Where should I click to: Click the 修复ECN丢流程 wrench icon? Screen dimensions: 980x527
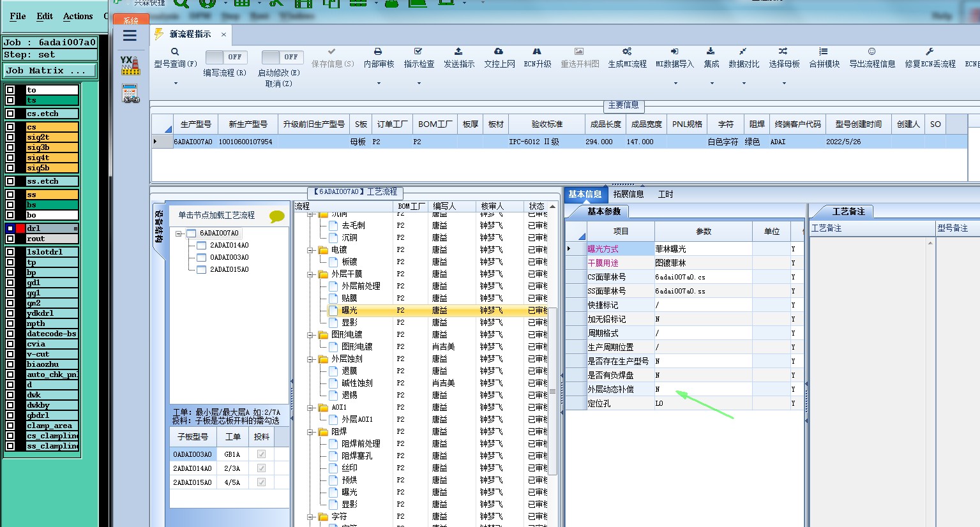pos(930,51)
